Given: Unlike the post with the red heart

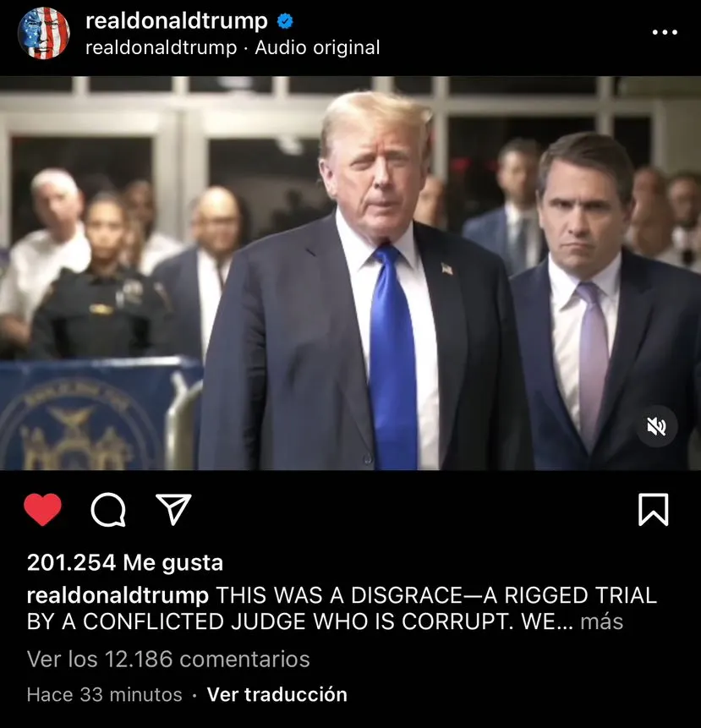Looking at the screenshot, I should [x=42, y=509].
